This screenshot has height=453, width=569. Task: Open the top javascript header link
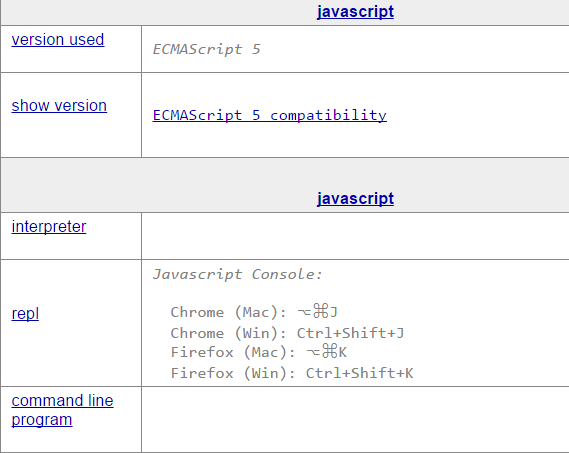click(355, 12)
